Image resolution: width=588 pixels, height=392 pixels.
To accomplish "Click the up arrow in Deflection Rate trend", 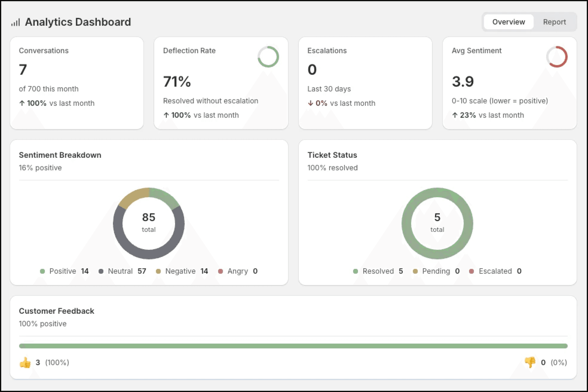I will click(166, 115).
